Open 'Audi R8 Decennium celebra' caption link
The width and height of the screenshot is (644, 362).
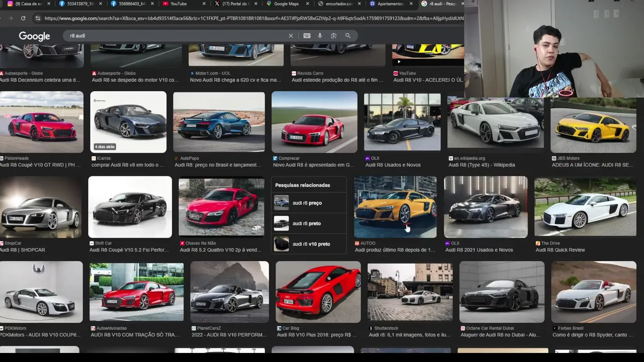coord(40,80)
